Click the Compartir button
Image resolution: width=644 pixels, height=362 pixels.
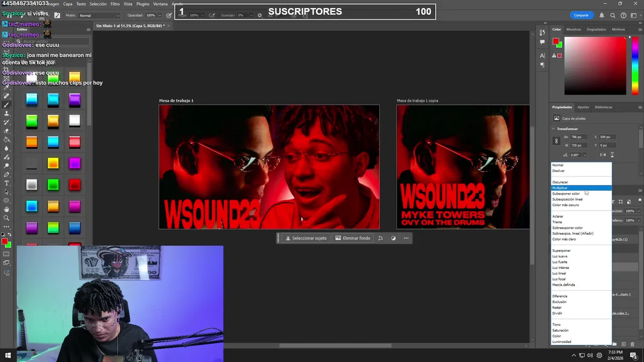pyautogui.click(x=581, y=15)
